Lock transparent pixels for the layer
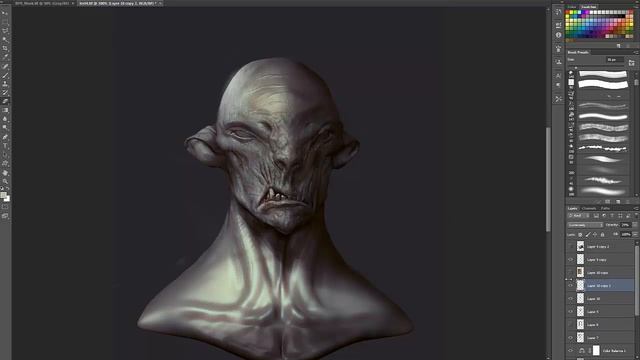This screenshot has height=360, width=640. [580, 235]
